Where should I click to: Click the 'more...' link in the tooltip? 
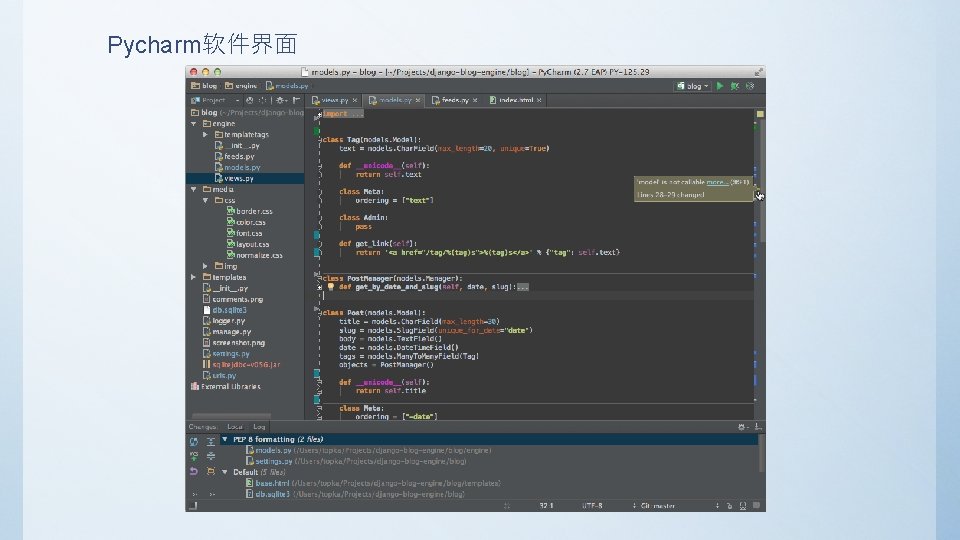coord(717,182)
